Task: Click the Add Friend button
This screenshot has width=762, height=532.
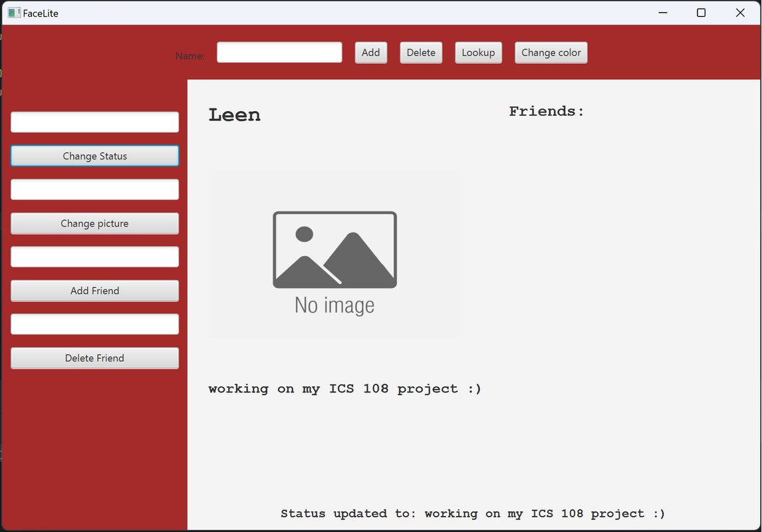Action: tap(95, 291)
